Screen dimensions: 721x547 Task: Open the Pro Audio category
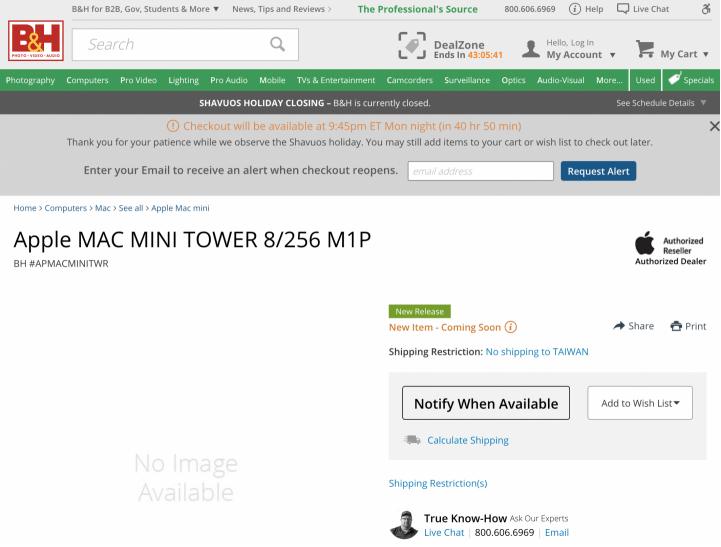click(229, 80)
